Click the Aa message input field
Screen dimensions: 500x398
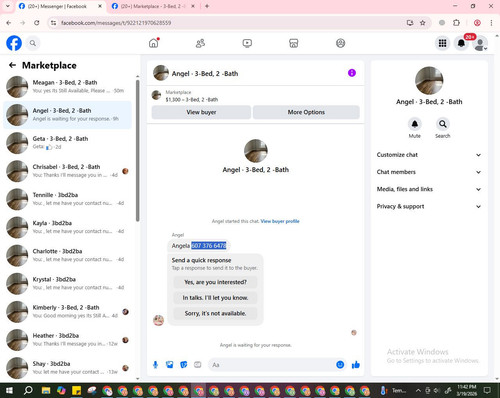point(272,365)
